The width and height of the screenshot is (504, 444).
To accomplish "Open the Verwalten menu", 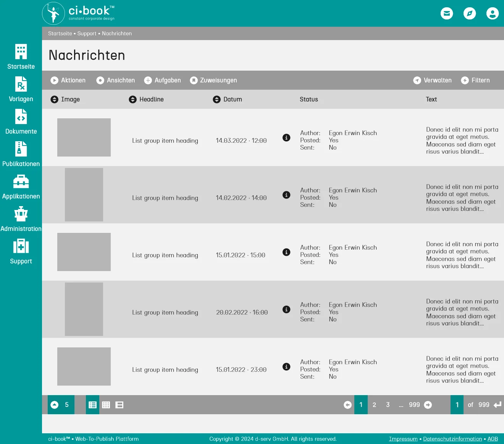I will 432,80.
